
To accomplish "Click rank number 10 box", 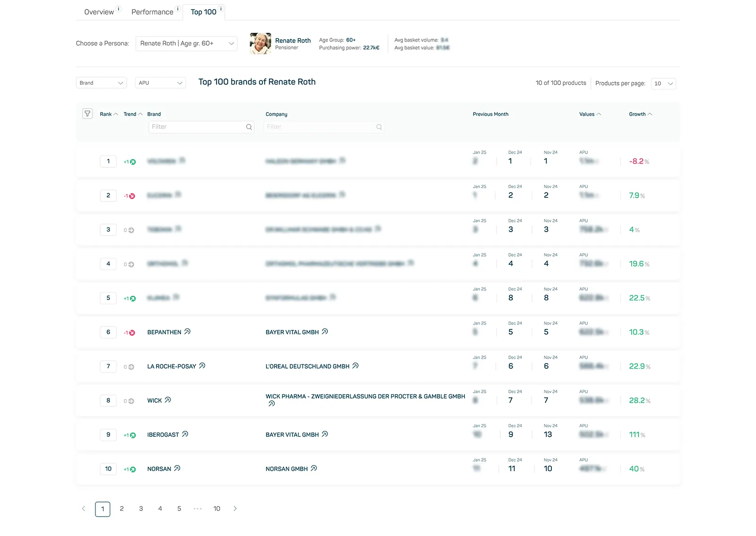I will coord(108,469).
